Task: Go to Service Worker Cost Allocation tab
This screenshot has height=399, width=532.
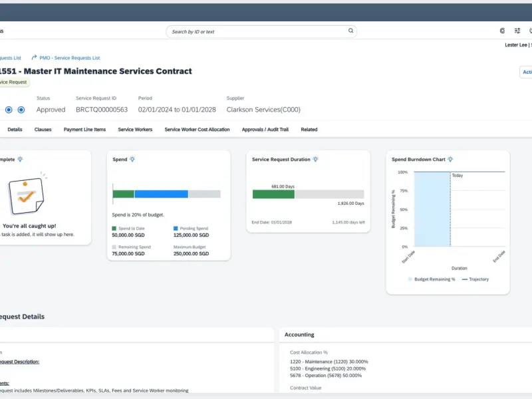Action: click(197, 130)
